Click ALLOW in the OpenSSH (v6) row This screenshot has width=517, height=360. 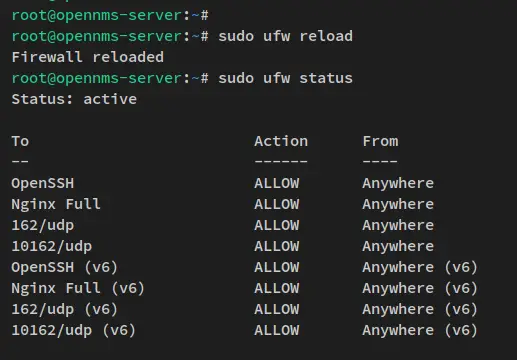pos(277,267)
